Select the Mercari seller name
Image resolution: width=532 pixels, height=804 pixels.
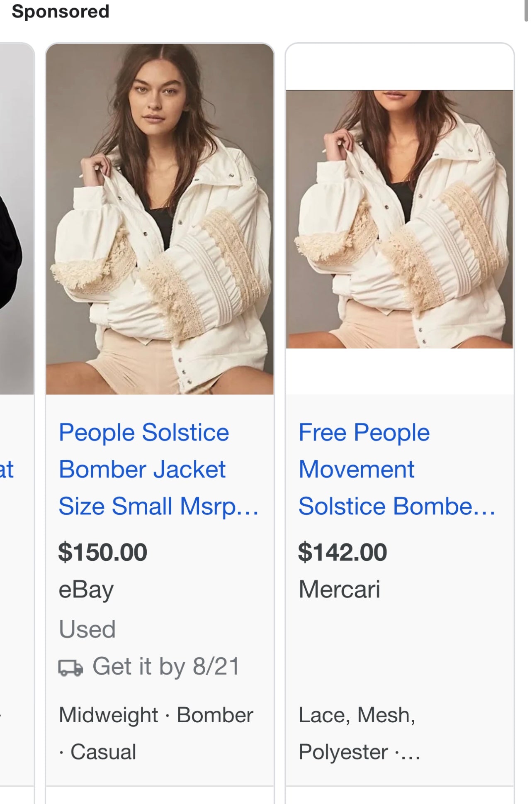tap(339, 590)
